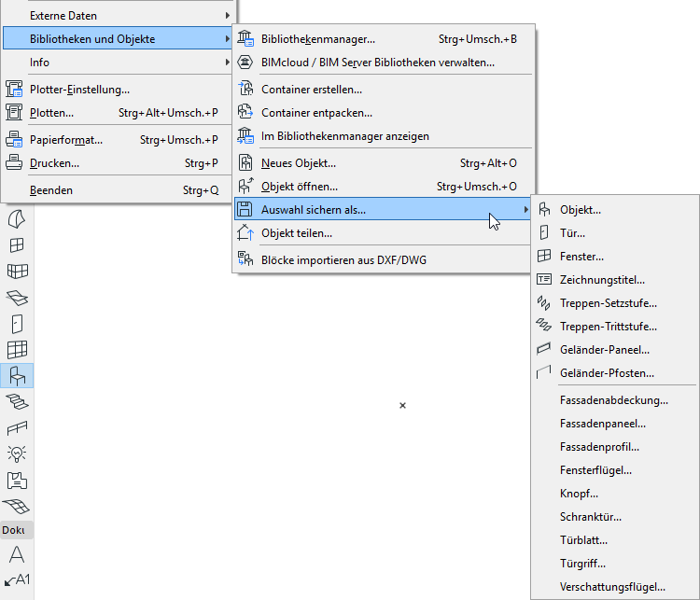This screenshot has height=600, width=700.
Task: Save selection as Türgriff...
Action: [x=614, y=564]
